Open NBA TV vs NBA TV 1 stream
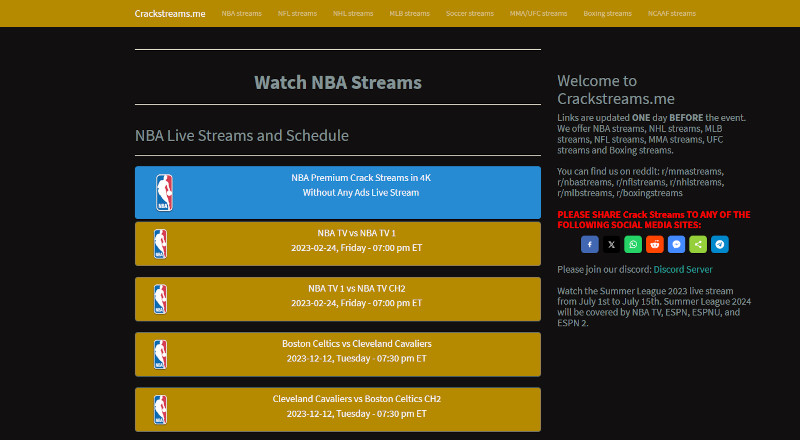Image resolution: width=800 pixels, height=440 pixels. tap(338, 243)
